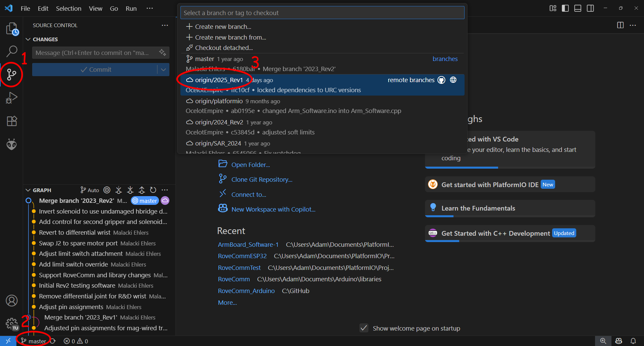Open the RoveCommESP32 recent project link
The width and height of the screenshot is (644, 346).
(x=242, y=256)
